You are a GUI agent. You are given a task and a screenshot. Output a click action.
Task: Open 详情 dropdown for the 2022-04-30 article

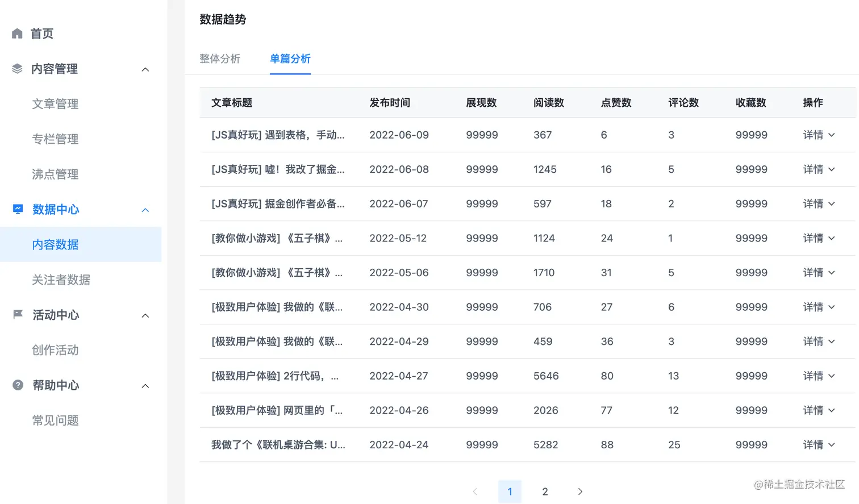click(819, 307)
